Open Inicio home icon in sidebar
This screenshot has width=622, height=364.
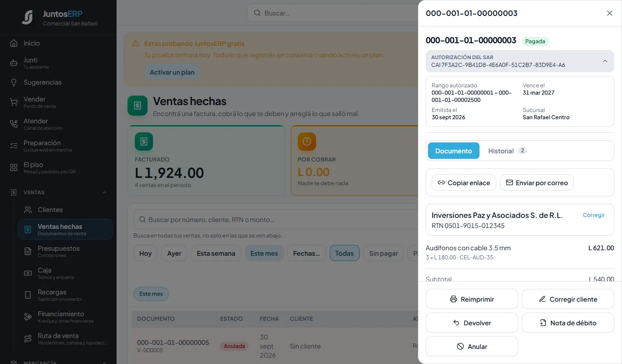coord(14,43)
